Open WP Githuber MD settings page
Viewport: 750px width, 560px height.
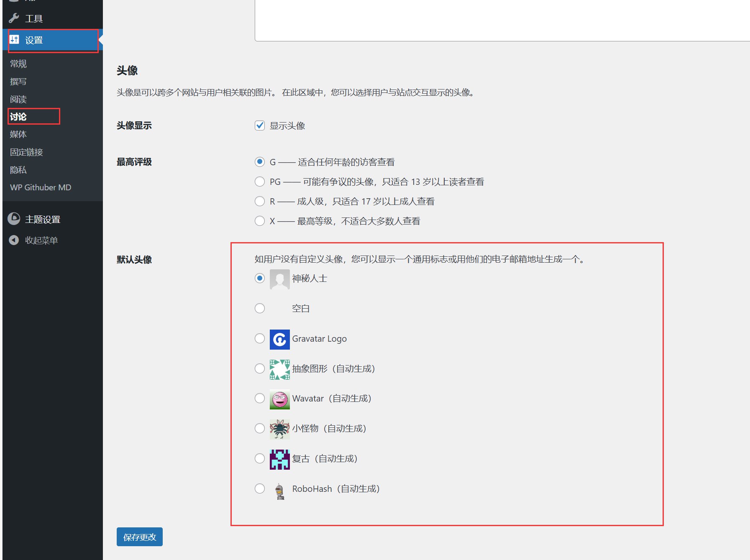[41, 187]
